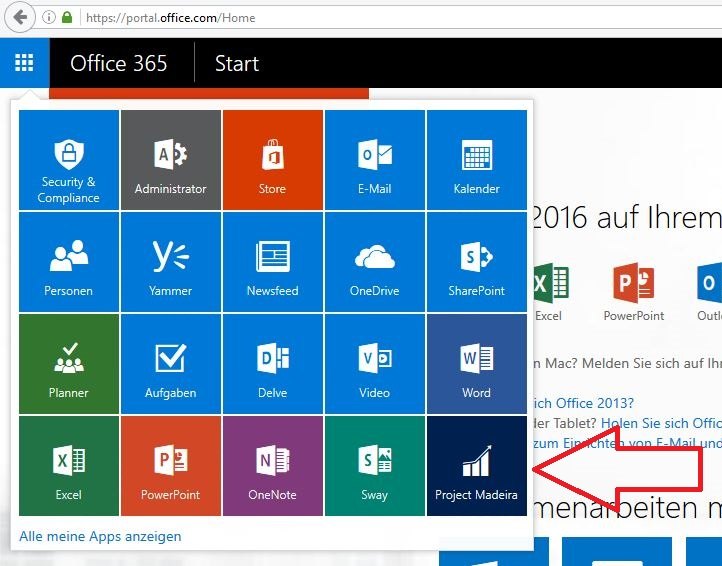Launch the Yammer tile
Screen dimensions: 722x566
point(171,262)
